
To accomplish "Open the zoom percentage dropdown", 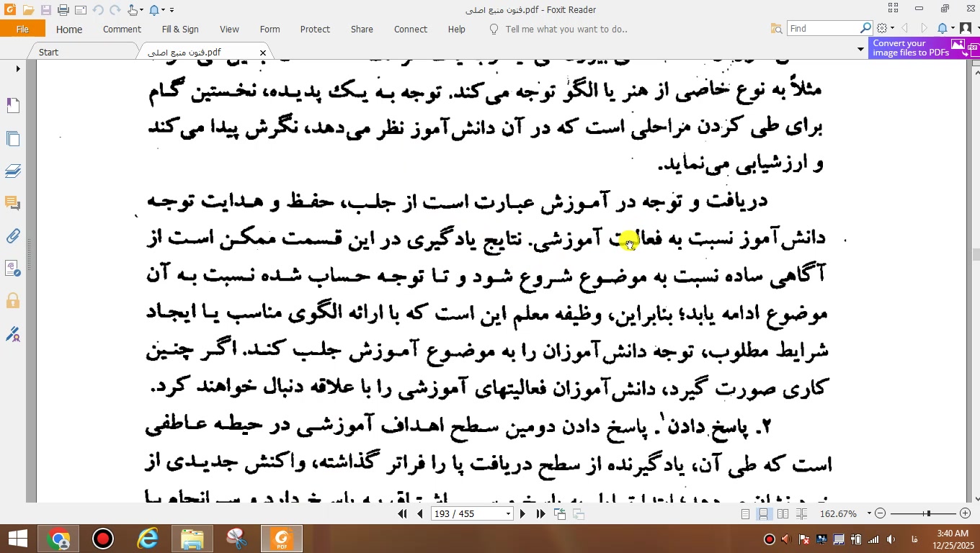I will 869,513.
